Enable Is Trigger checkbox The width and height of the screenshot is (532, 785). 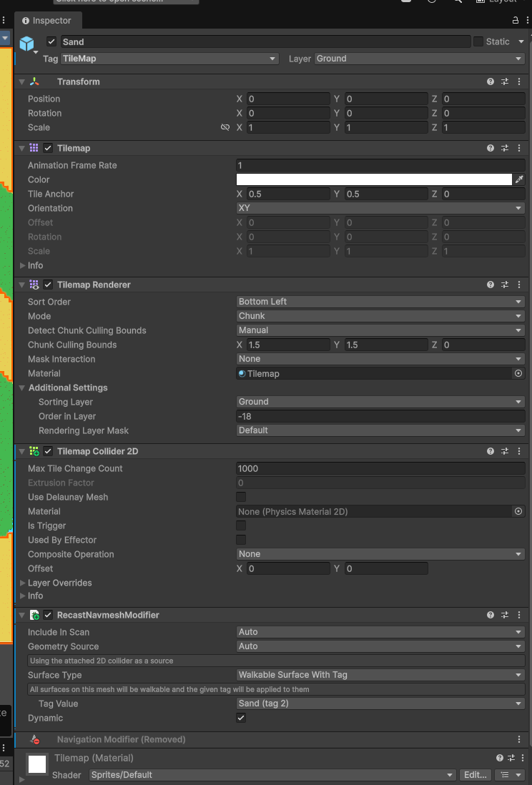[241, 526]
